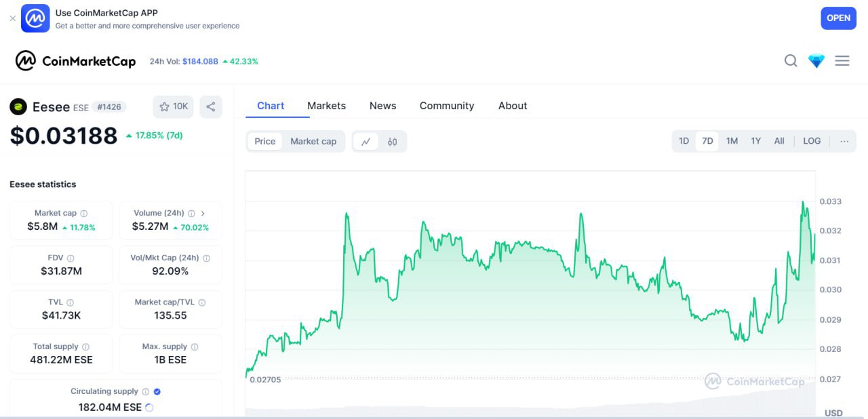Enable LOG scale on chart
Image resolution: width=868 pixels, height=419 pixels.
click(x=812, y=141)
